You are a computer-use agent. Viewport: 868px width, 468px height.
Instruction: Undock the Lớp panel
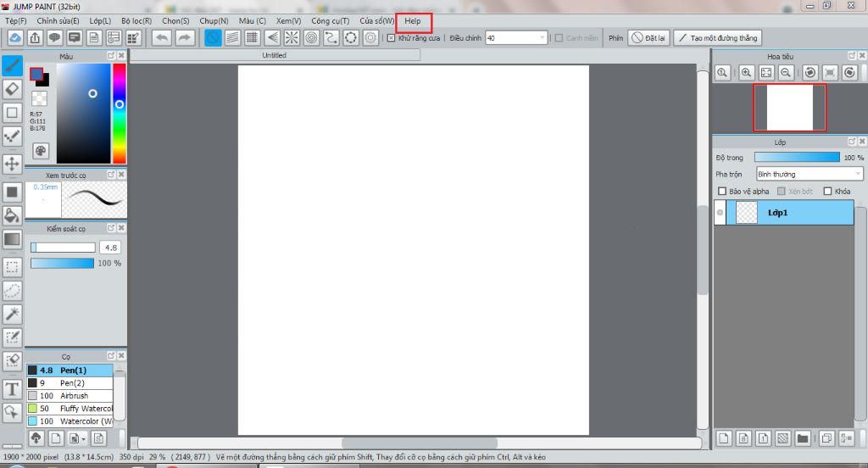pyautogui.click(x=852, y=142)
